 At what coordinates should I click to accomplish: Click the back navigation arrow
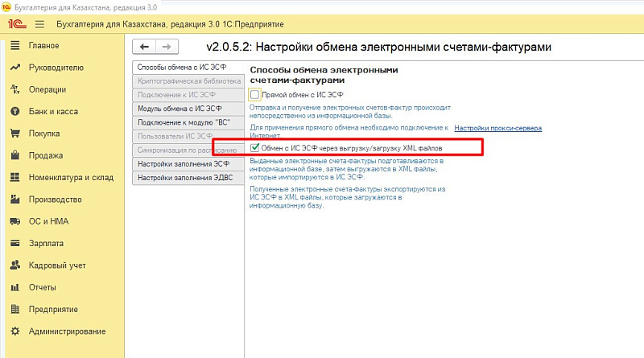coord(143,47)
